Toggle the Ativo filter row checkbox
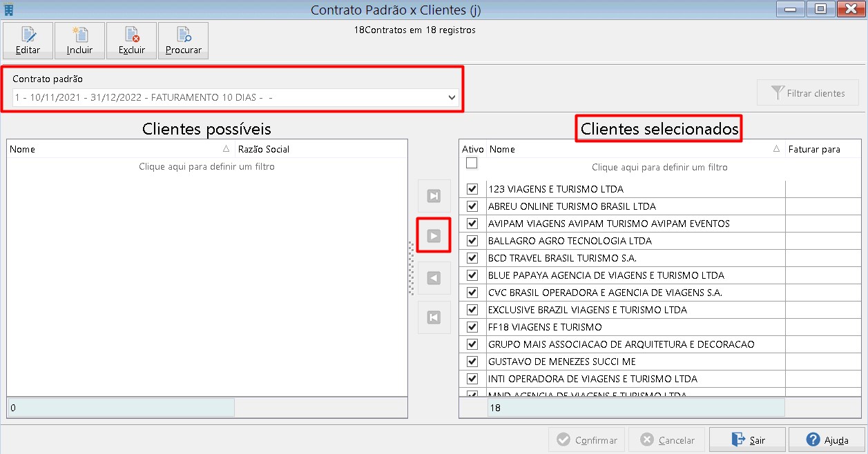The width and height of the screenshot is (868, 454). coord(472,164)
